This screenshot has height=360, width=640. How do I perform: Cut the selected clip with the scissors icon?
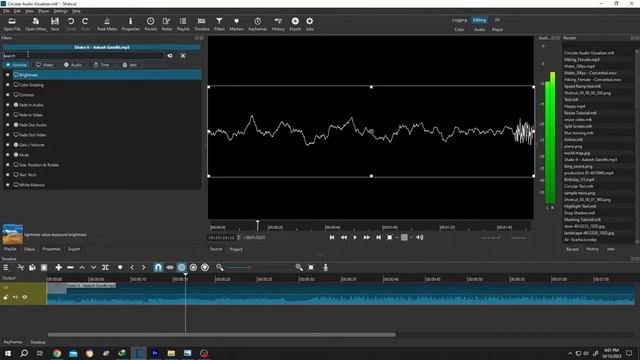click(x=21, y=267)
